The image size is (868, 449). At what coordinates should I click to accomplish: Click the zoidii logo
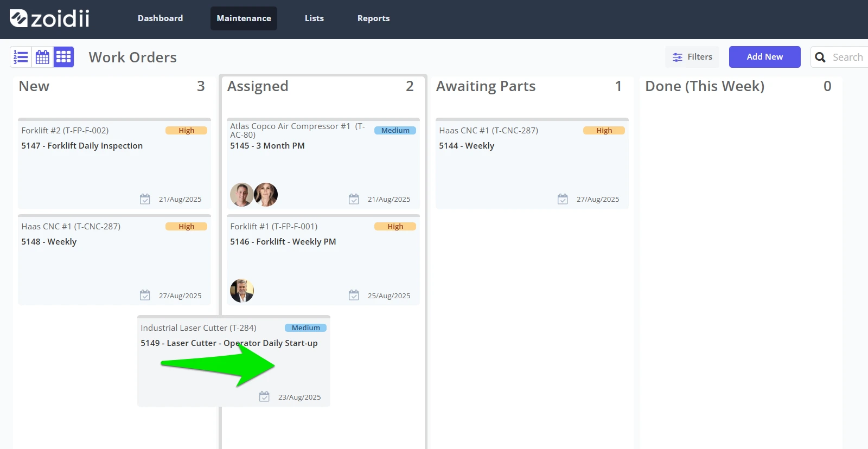[x=49, y=18]
